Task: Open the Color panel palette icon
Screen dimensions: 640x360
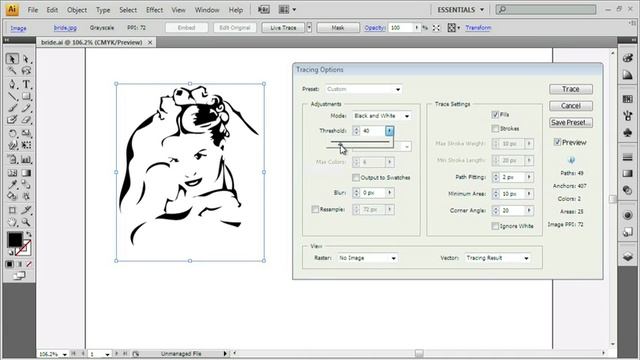Action: point(628,58)
